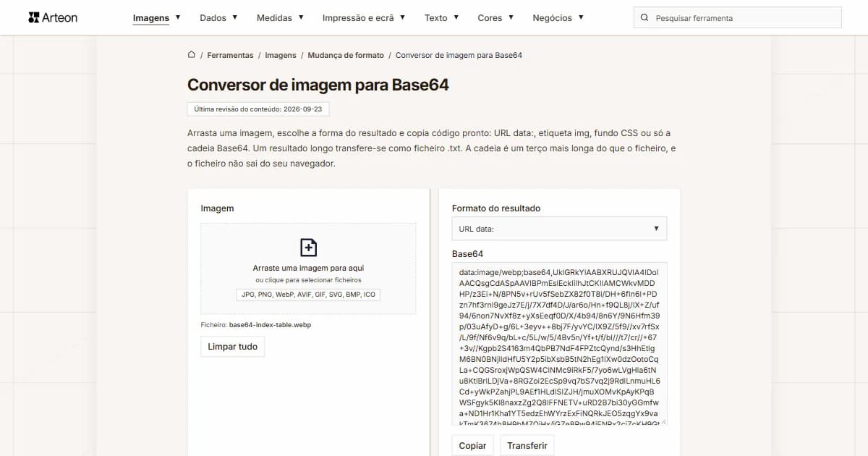868x456 pixels.
Task: Click the Arteon logo icon
Action: (33, 17)
